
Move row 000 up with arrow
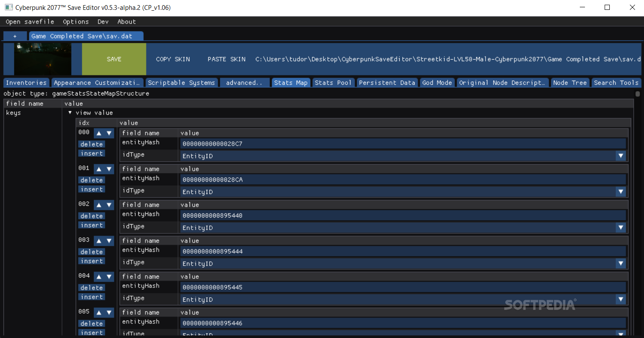(99, 133)
